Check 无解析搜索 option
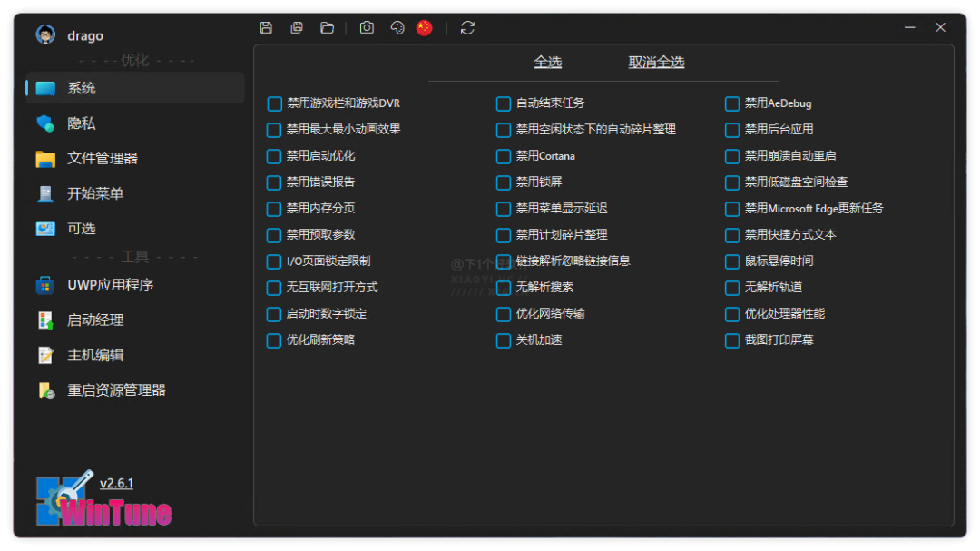This screenshot has width=980, height=551. [503, 288]
